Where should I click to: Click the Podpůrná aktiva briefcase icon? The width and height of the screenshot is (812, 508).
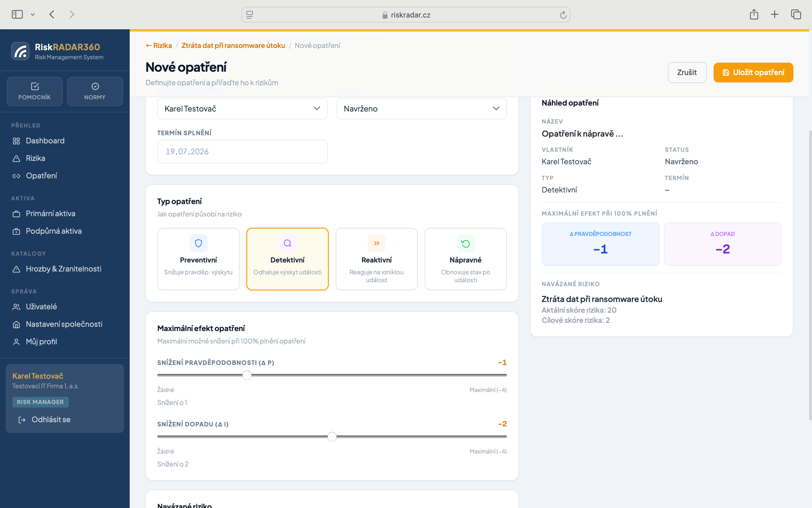(16, 231)
